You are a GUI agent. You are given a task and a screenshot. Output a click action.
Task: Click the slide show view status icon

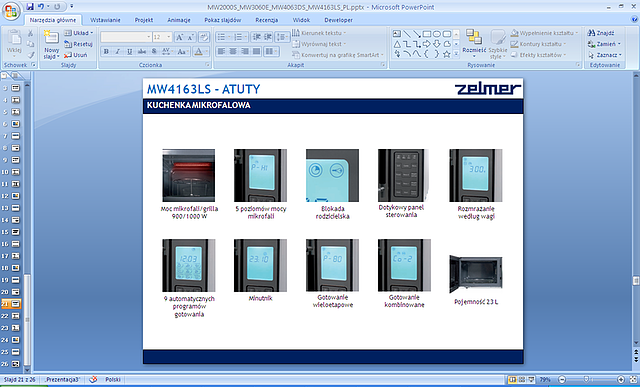531,380
